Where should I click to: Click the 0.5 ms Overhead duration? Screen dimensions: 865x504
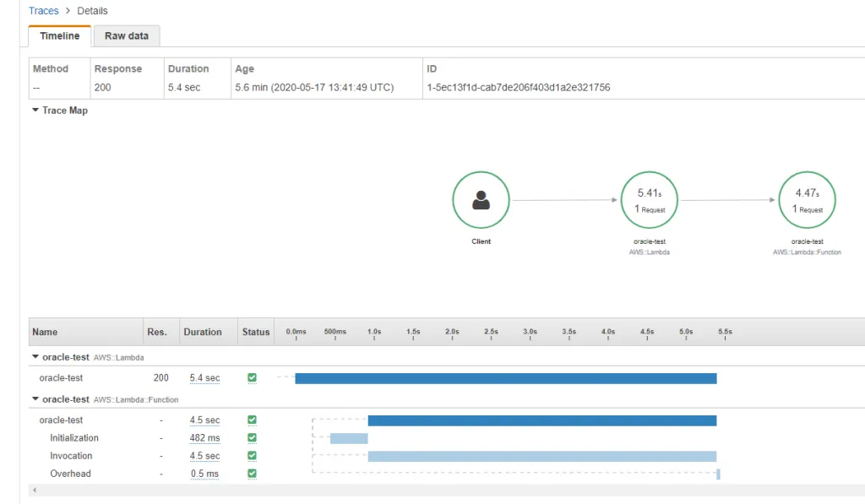(x=204, y=474)
